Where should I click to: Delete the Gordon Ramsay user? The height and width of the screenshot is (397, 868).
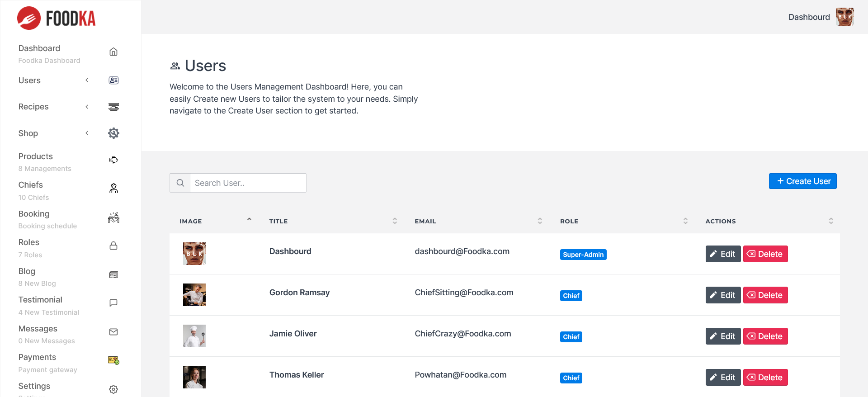point(765,295)
